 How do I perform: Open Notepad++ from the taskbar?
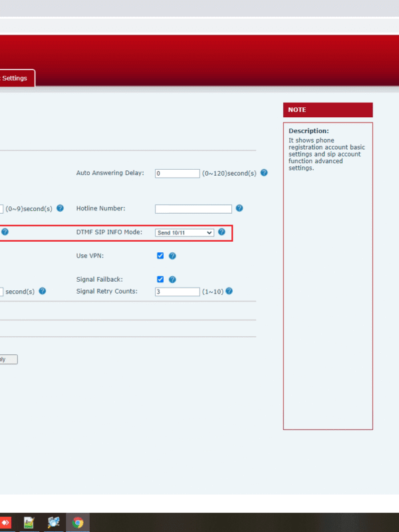point(29,523)
